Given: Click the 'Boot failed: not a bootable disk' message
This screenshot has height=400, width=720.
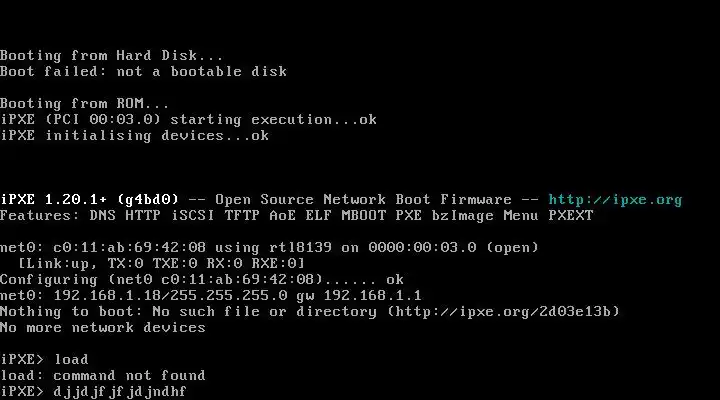Looking at the screenshot, I should coord(143,72).
